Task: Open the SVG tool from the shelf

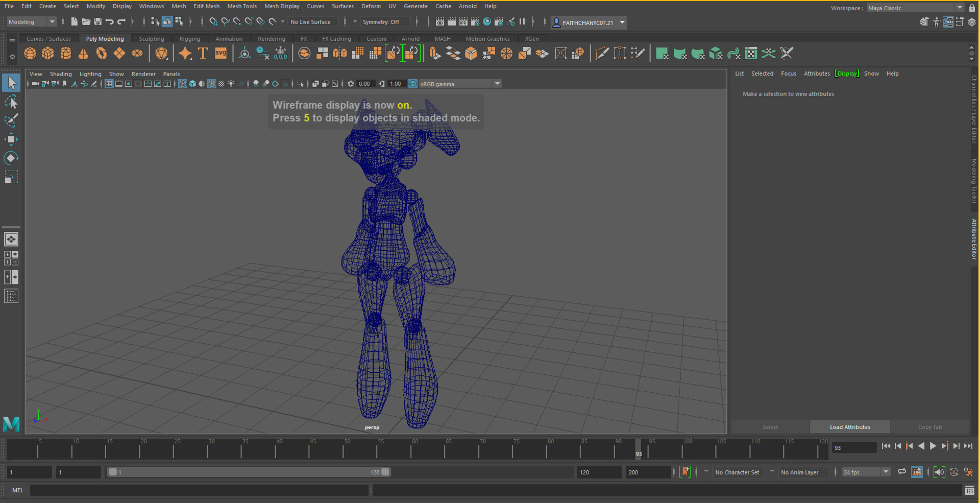Action: pos(220,53)
